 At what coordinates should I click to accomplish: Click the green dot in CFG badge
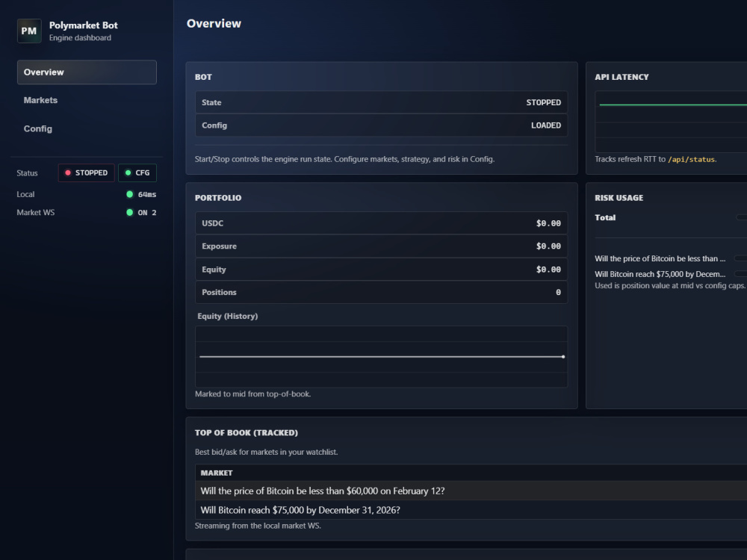(128, 173)
